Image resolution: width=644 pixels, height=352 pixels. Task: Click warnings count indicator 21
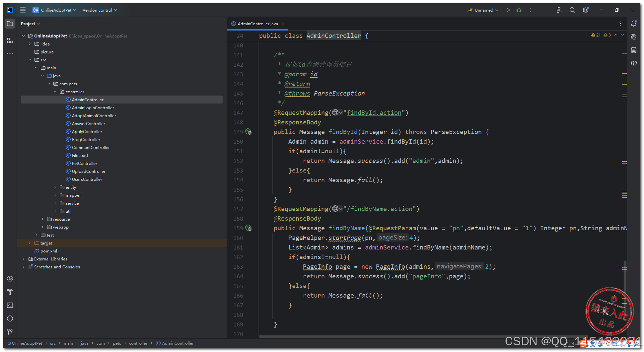596,35
